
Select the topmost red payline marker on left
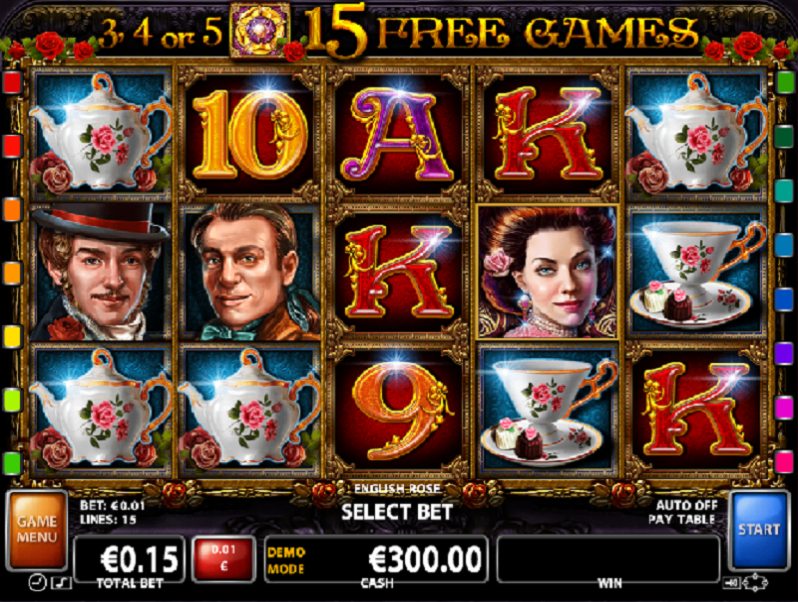[12, 82]
